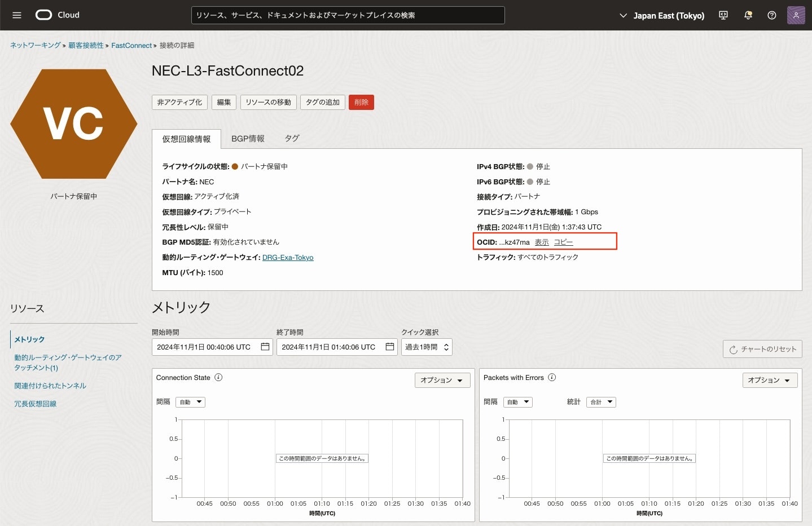812x526 pixels.
Task: Click no-data message in Connection State chart
Action: click(x=322, y=458)
